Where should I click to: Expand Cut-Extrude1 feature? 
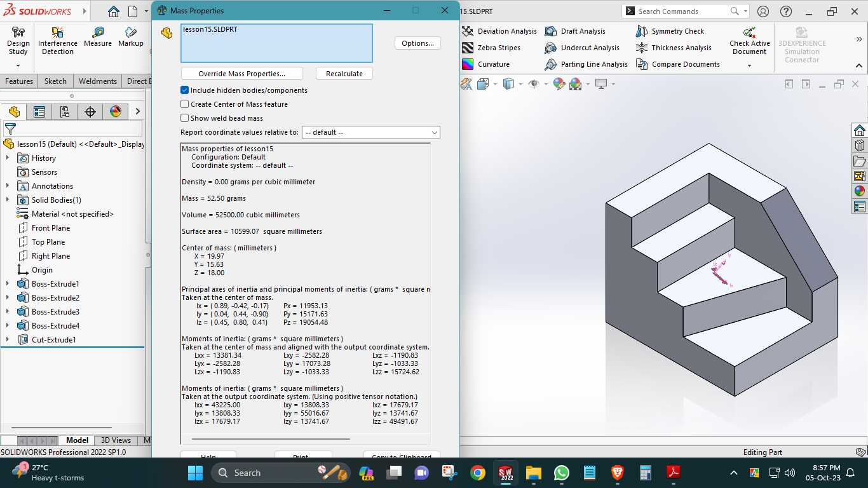[8, 340]
